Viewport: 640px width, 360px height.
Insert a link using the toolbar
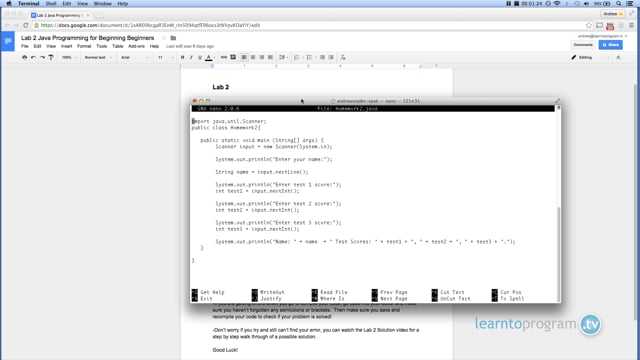pos(224,58)
